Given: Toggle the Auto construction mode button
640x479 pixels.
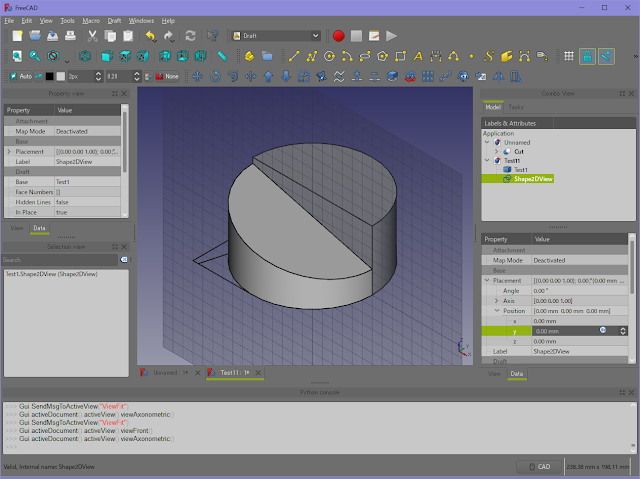Looking at the screenshot, I should click(x=21, y=76).
